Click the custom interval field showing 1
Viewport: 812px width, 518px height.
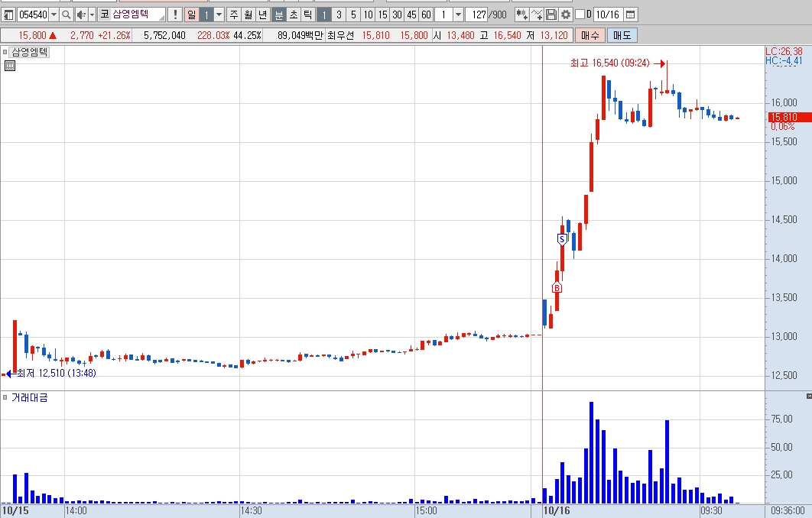[443, 15]
